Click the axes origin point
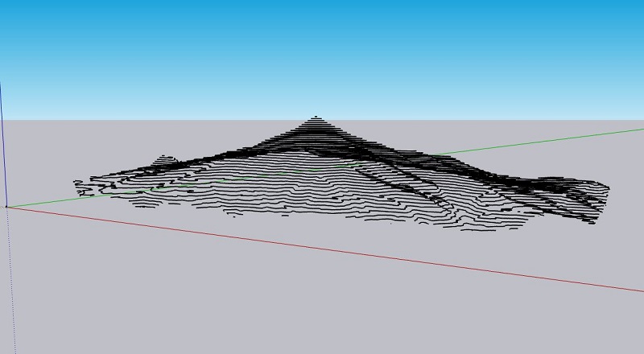The height and width of the screenshot is (354, 644). coord(6,207)
